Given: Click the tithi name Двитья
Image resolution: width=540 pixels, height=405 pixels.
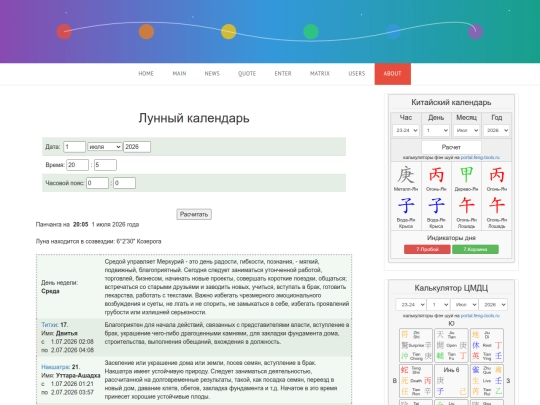Looking at the screenshot, I should [x=66, y=333].
